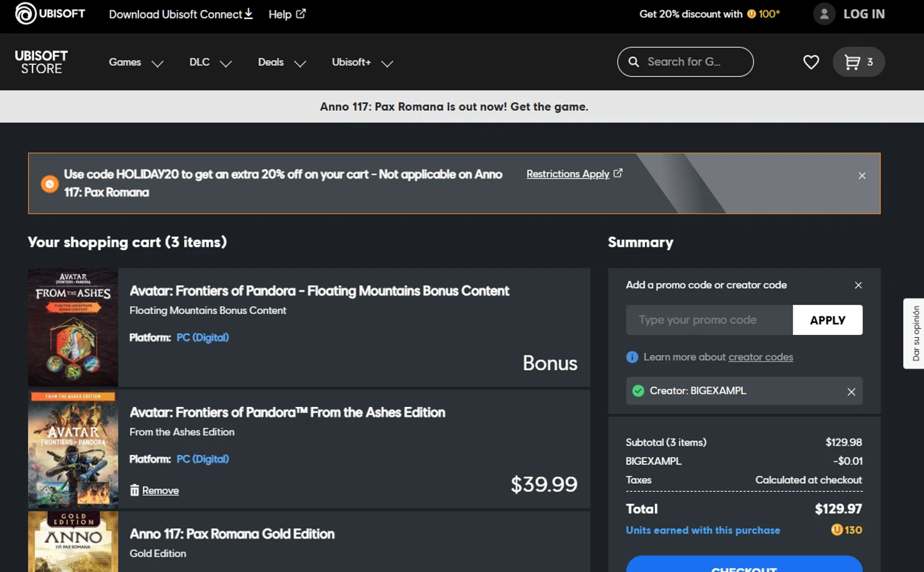Open the Dar su opinión feedback tab

pos(914,334)
